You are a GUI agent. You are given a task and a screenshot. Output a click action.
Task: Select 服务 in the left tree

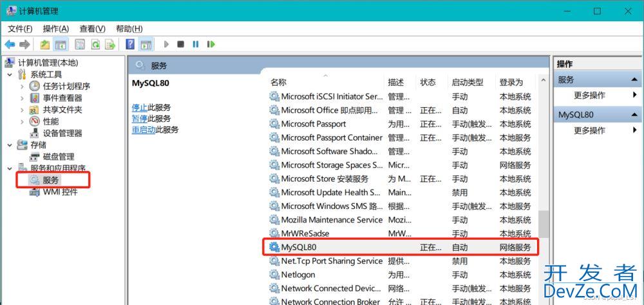pos(51,180)
